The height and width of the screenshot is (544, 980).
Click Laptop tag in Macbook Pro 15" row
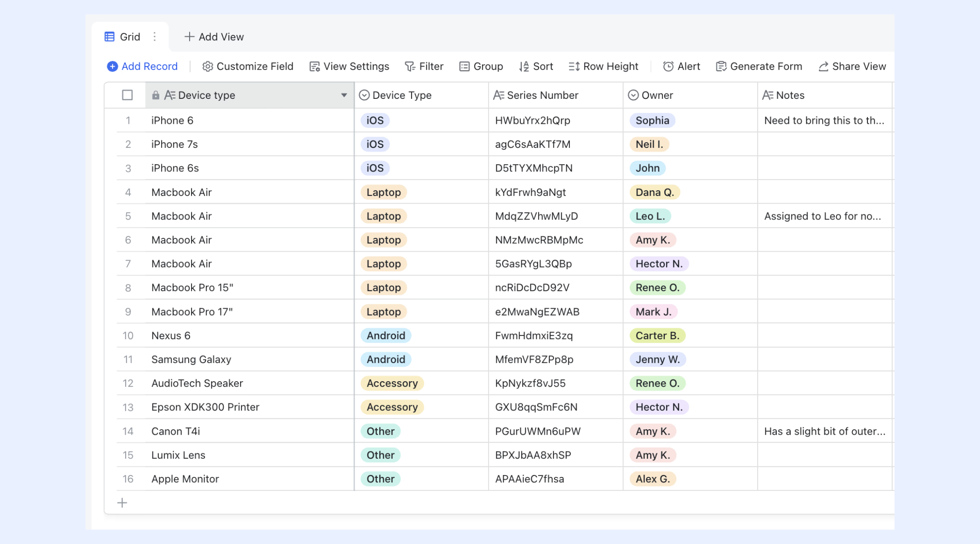pos(384,288)
